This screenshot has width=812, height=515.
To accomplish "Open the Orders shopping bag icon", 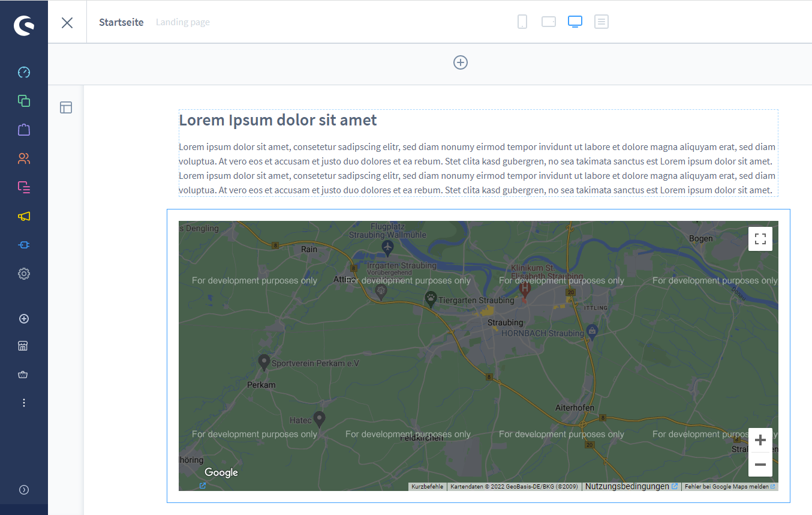I will [x=24, y=130].
